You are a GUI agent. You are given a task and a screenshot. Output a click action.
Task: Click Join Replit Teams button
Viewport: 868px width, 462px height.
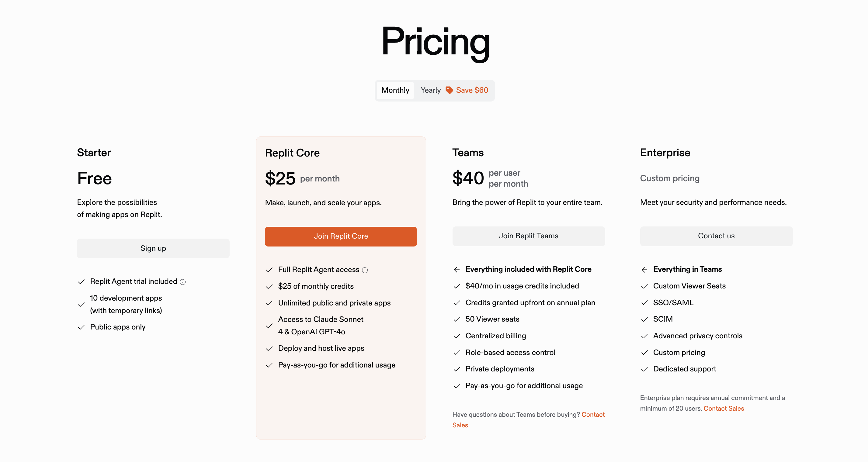(528, 236)
